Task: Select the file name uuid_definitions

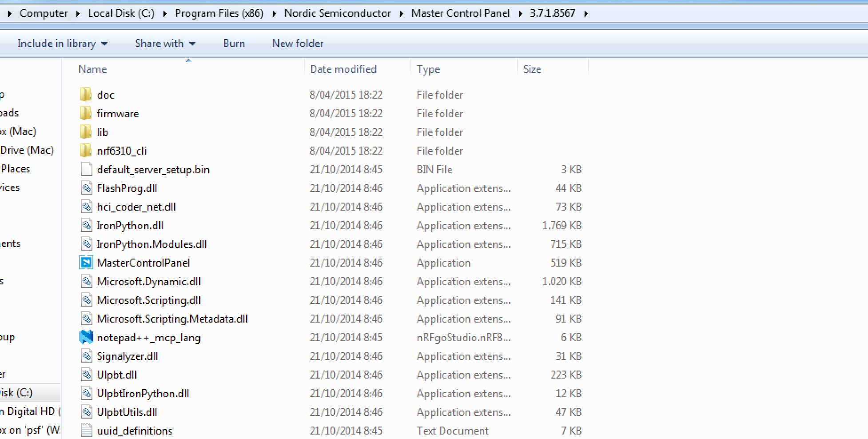Action: click(135, 431)
